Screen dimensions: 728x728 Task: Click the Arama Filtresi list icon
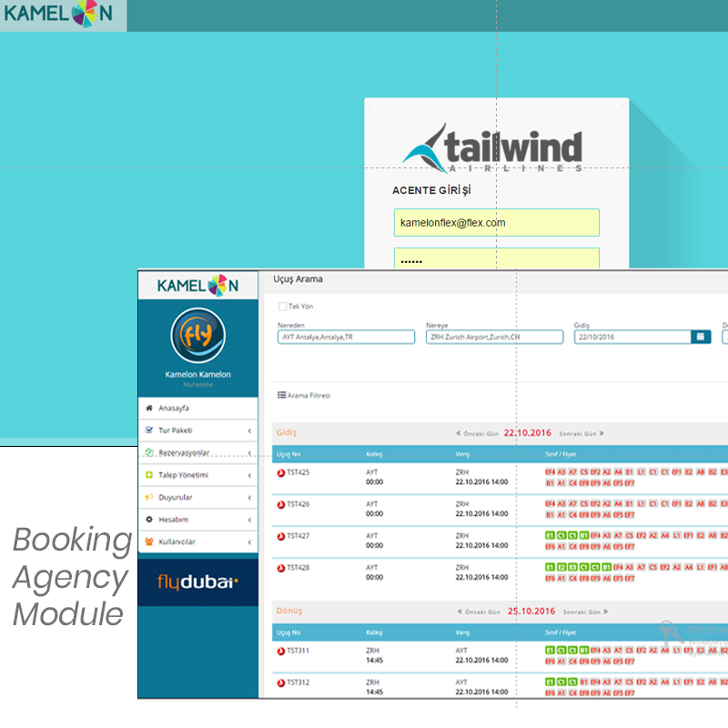[281, 395]
